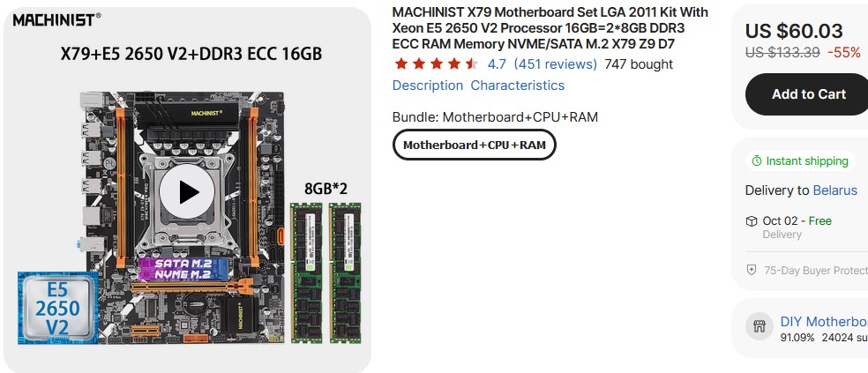Click the buyer protection shield icon
This screenshot has width=868, height=373.
pyautogui.click(x=752, y=270)
